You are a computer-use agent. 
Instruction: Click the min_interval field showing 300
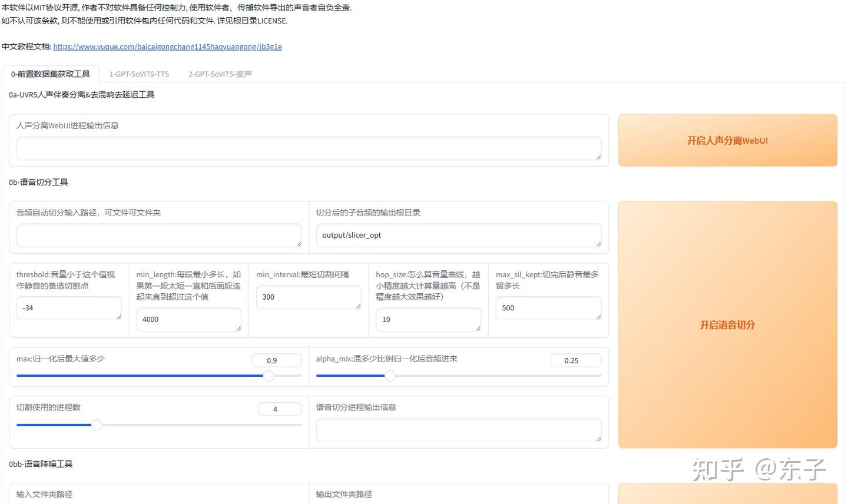click(309, 297)
